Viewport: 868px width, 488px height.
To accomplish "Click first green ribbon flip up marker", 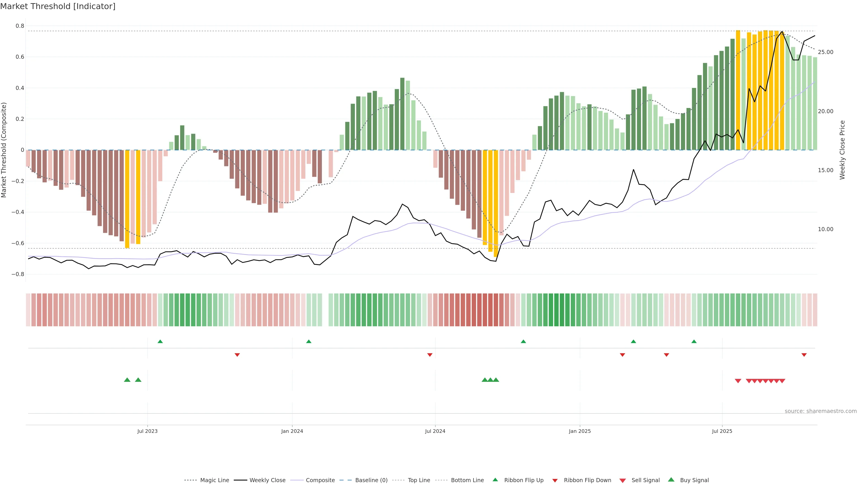I will [160, 342].
